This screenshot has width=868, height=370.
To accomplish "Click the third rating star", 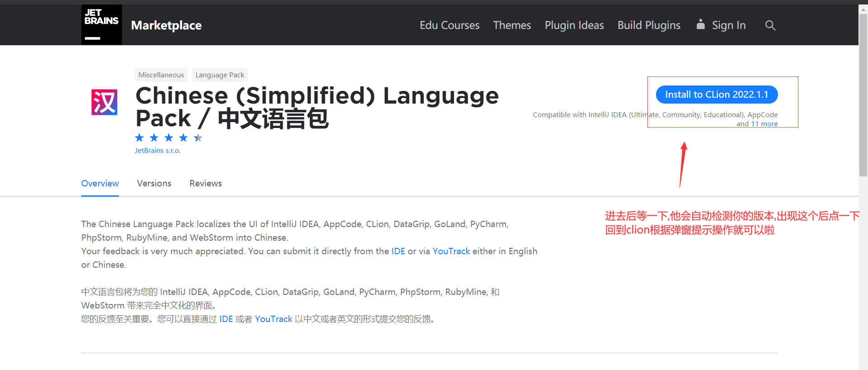I will [x=169, y=138].
